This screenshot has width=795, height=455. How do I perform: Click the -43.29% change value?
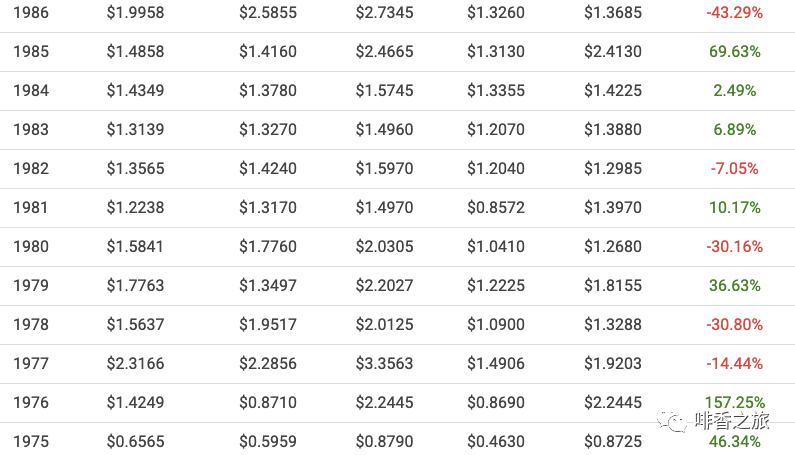point(734,13)
